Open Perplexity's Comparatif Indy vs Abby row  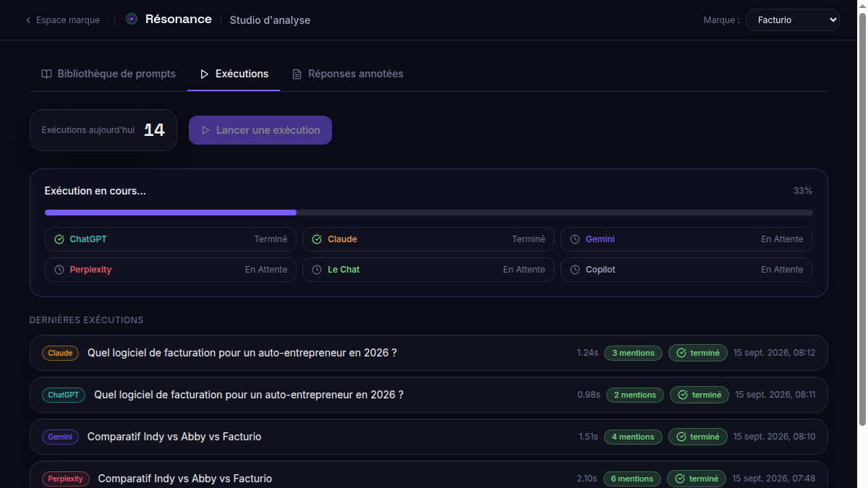click(429, 475)
